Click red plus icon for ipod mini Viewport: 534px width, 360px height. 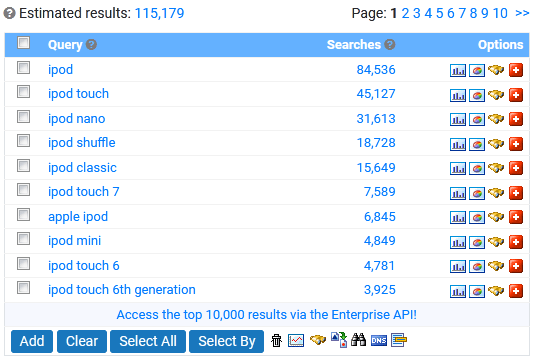tap(516, 242)
